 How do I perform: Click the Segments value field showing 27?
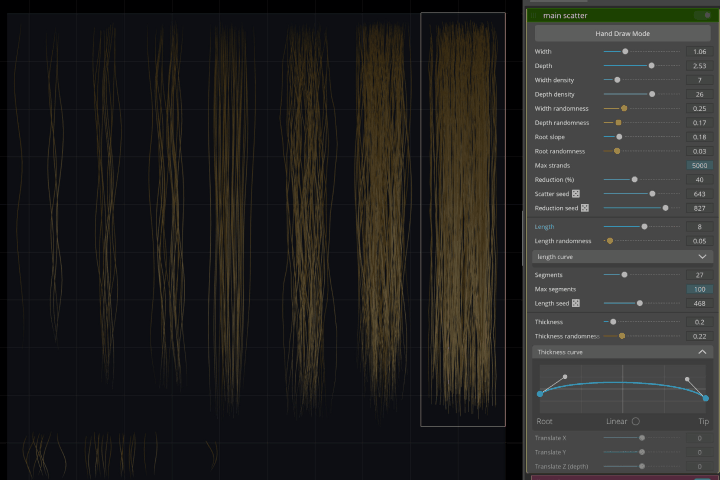(x=699, y=275)
